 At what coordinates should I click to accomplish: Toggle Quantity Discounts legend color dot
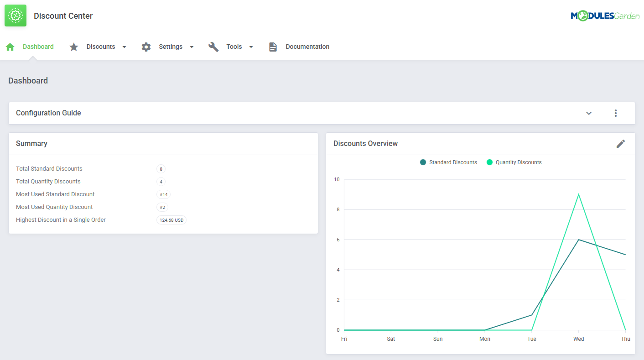pyautogui.click(x=489, y=162)
